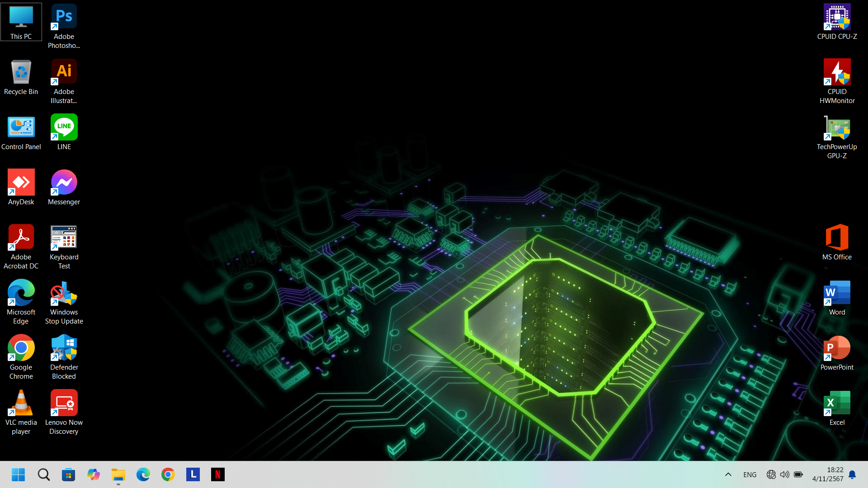
Task: Select the MS Office desktop icon
Action: [837, 243]
